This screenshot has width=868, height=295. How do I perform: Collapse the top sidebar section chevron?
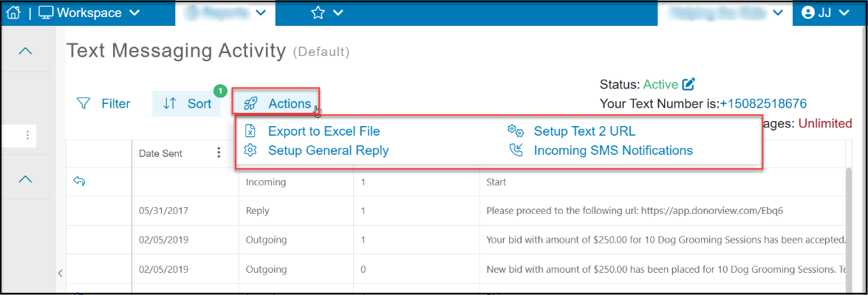point(25,51)
